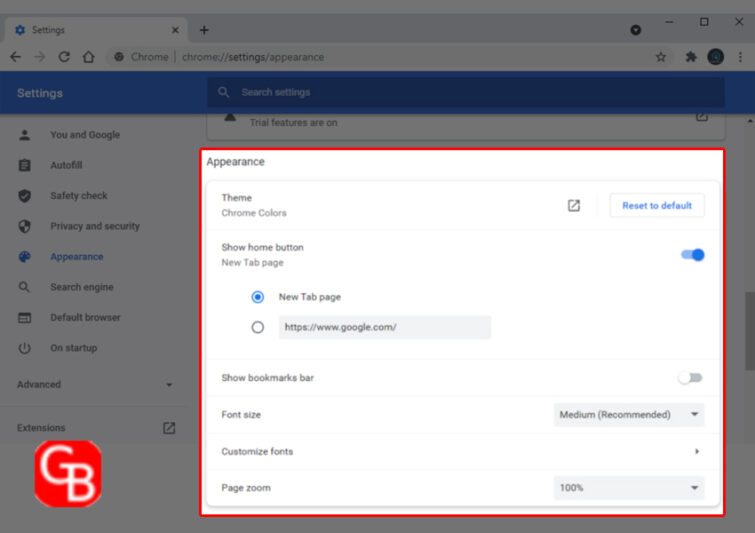Open the Extensions puzzle-piece icon

coord(690,57)
